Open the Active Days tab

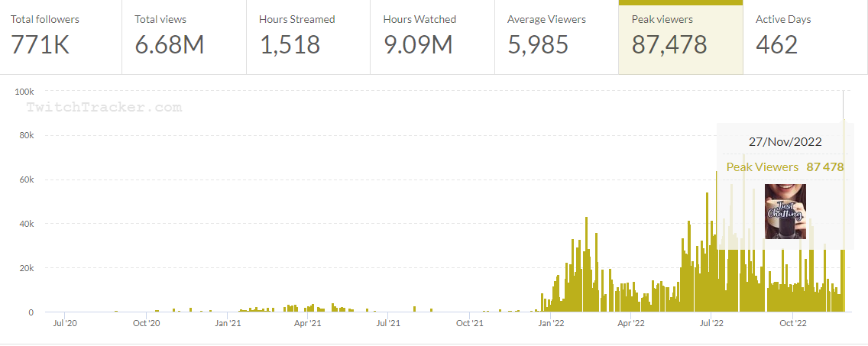pyautogui.click(x=805, y=37)
